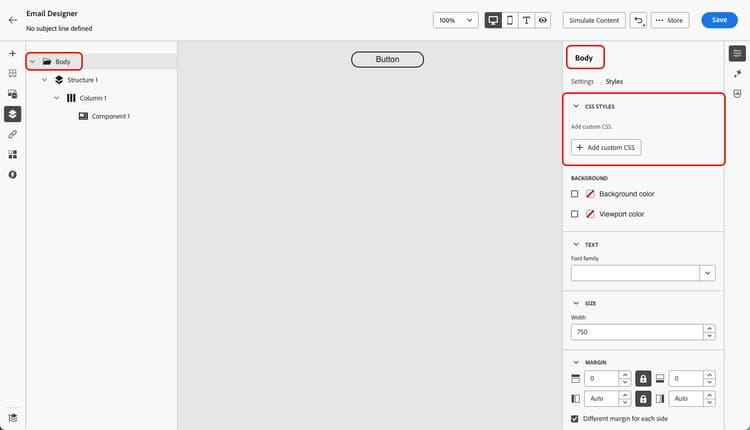Select Column 1 in the tree
Viewport: 750px width, 430px height.
click(x=93, y=98)
